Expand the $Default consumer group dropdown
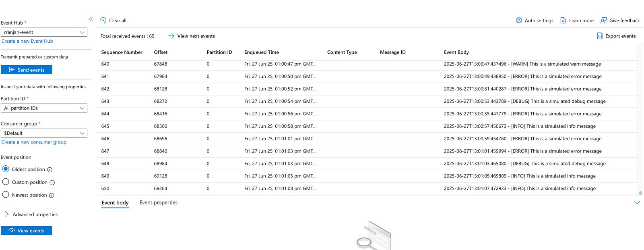 44,133
